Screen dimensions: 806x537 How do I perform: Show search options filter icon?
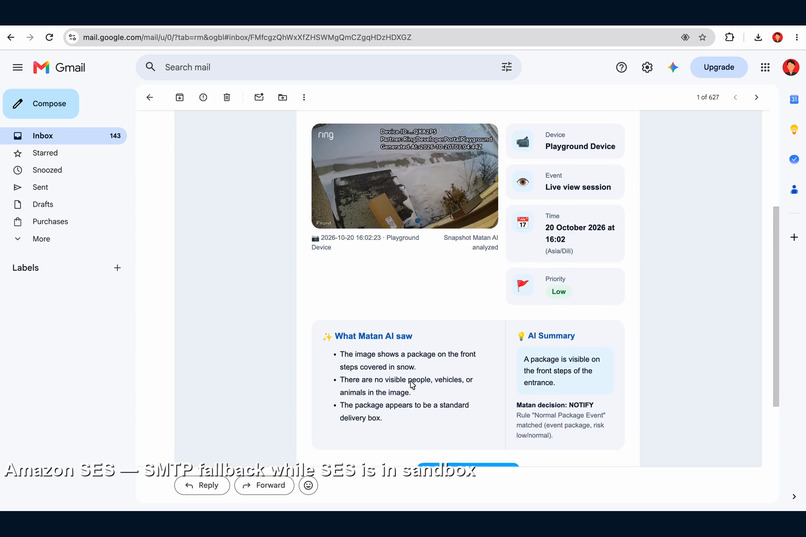click(x=506, y=67)
